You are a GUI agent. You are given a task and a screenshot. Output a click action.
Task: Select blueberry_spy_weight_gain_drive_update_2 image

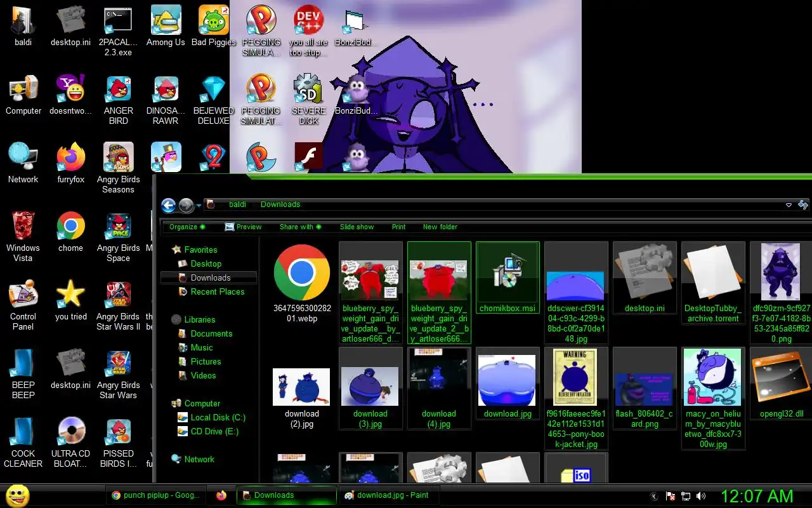point(439,293)
